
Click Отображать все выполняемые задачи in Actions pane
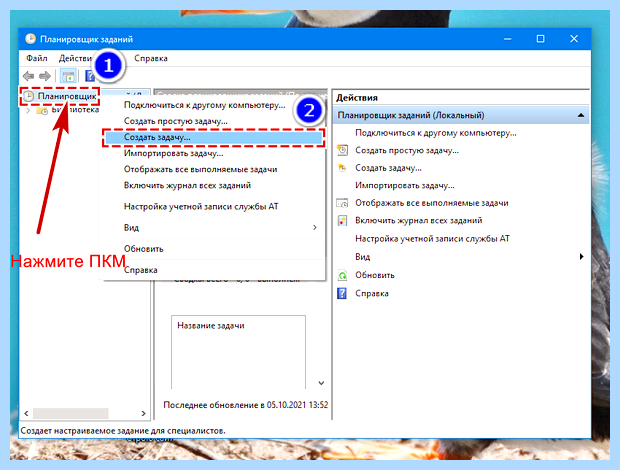(x=432, y=203)
